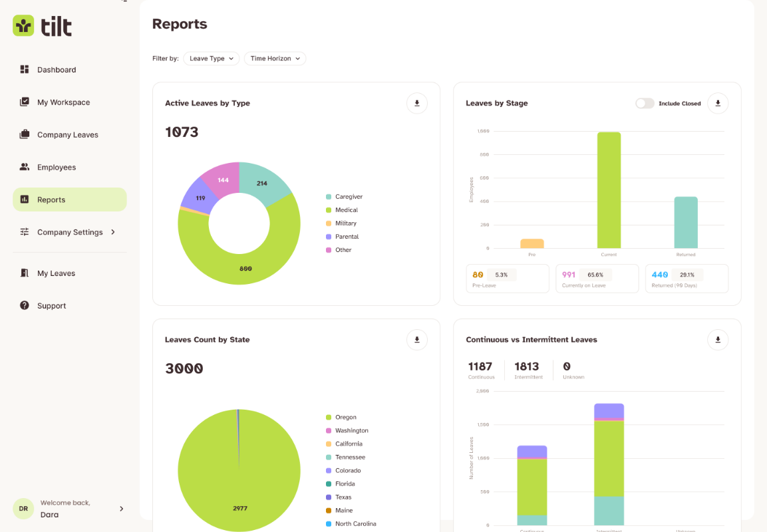Download the Continuous vs Intermittent Leaves chart
Image resolution: width=767 pixels, height=532 pixels.
pyautogui.click(x=718, y=340)
